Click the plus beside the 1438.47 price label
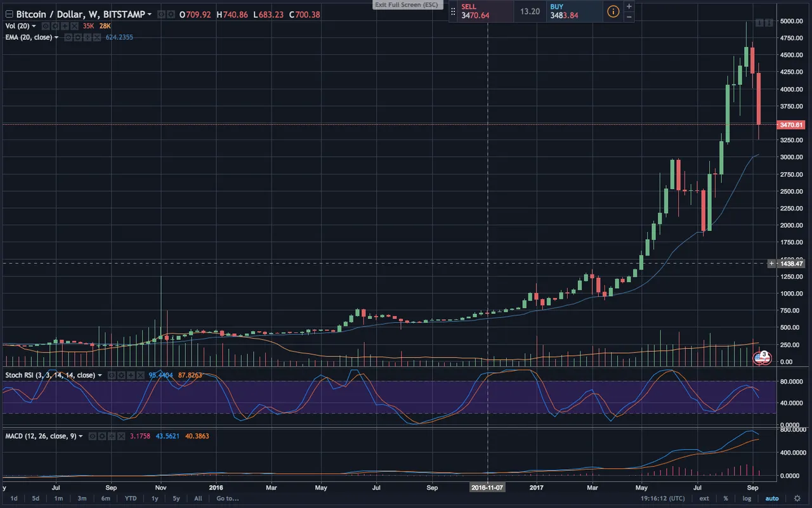 point(771,263)
